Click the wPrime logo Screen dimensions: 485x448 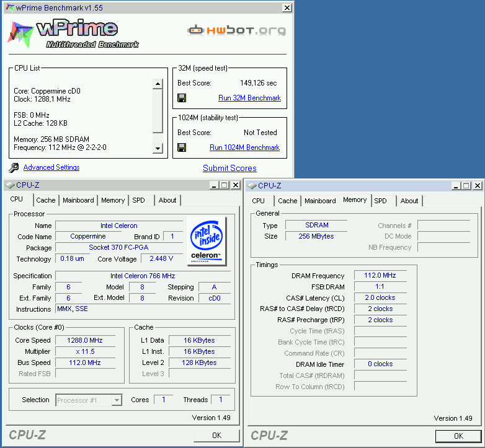click(x=73, y=33)
